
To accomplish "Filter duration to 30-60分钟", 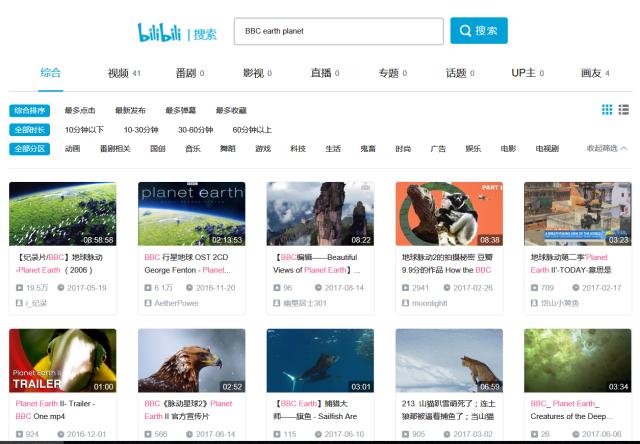I will pos(196,130).
